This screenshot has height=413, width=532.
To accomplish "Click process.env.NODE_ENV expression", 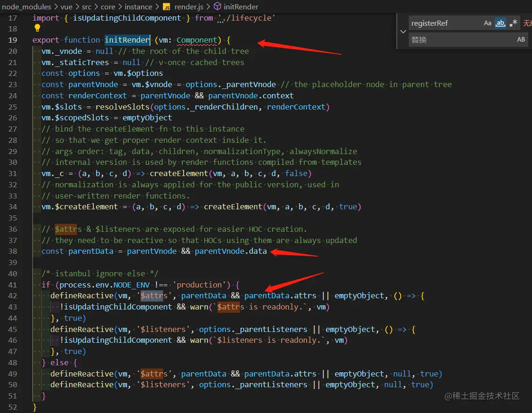I will pyautogui.click(x=105, y=285).
